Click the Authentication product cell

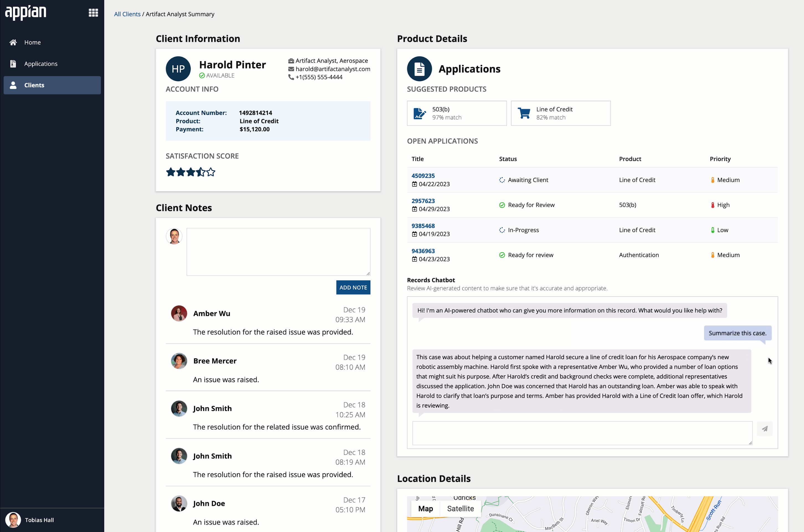(x=639, y=255)
